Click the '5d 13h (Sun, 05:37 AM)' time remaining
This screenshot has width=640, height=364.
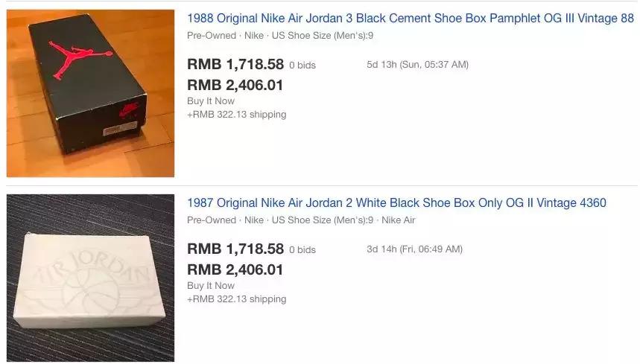tap(417, 65)
